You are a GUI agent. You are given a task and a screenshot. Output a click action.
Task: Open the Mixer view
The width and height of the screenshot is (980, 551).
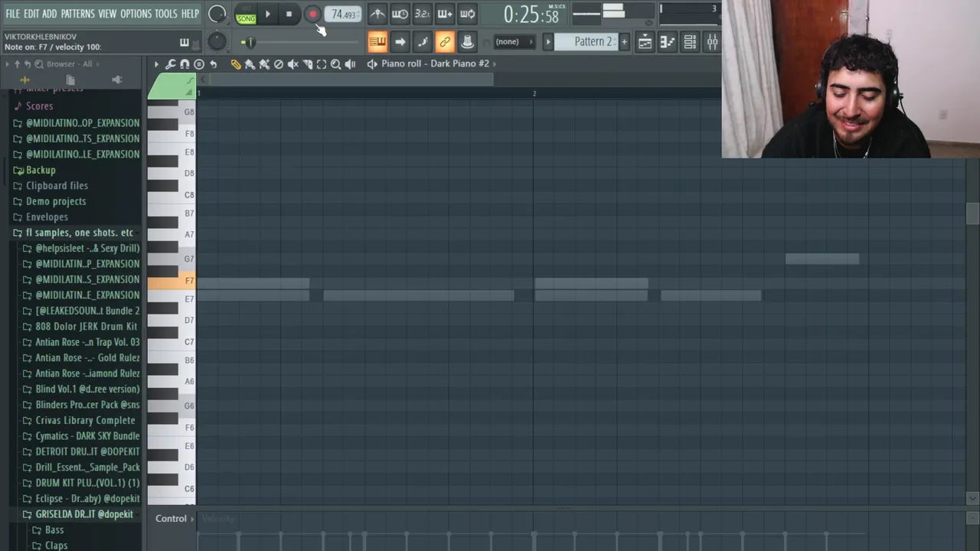[x=712, y=42]
